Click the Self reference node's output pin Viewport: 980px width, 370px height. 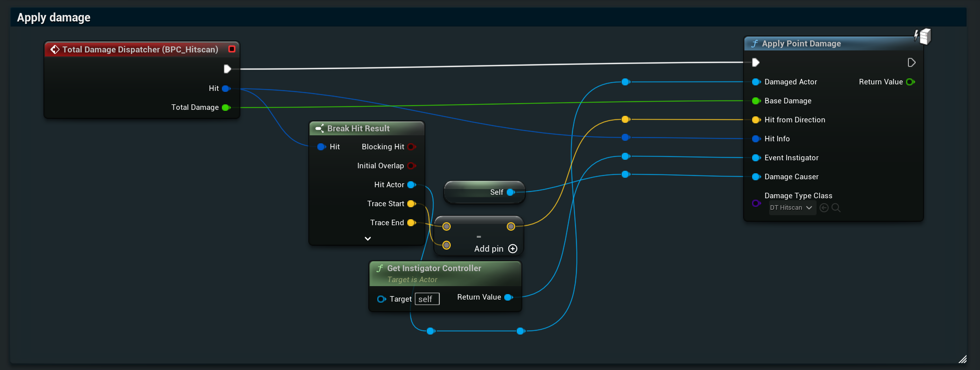pyautogui.click(x=510, y=192)
